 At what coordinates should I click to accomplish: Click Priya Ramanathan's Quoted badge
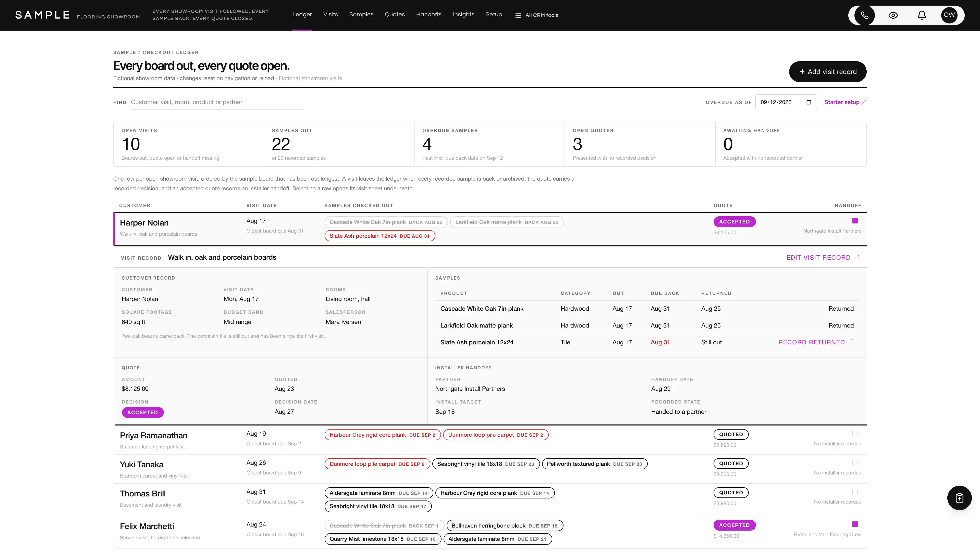point(731,435)
